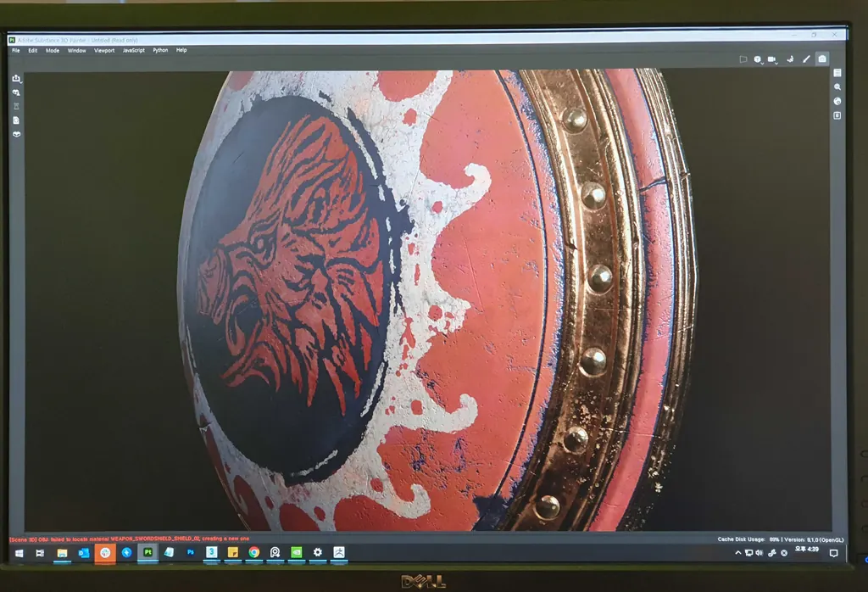Toggle perspective view icon in top toolbar
868x592 pixels.
pos(743,59)
